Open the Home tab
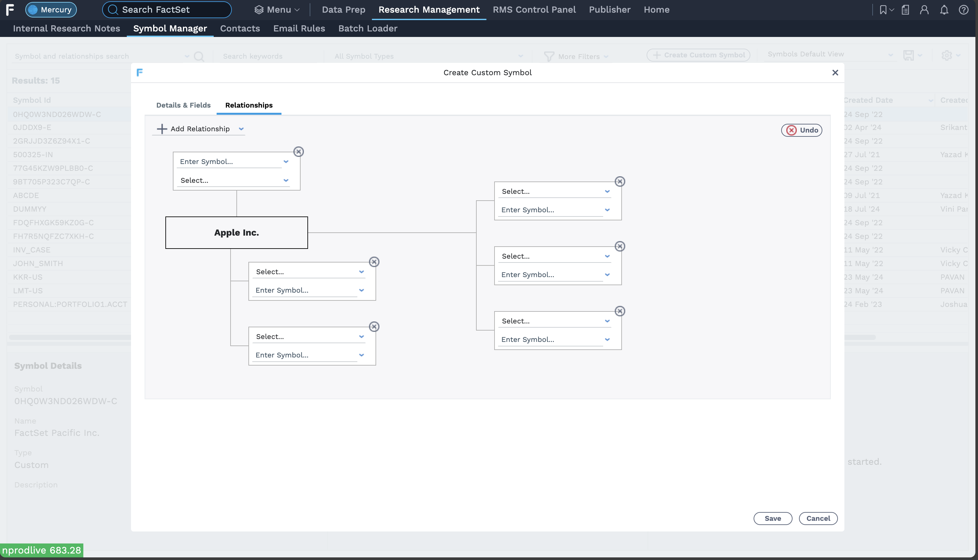 [x=657, y=10]
